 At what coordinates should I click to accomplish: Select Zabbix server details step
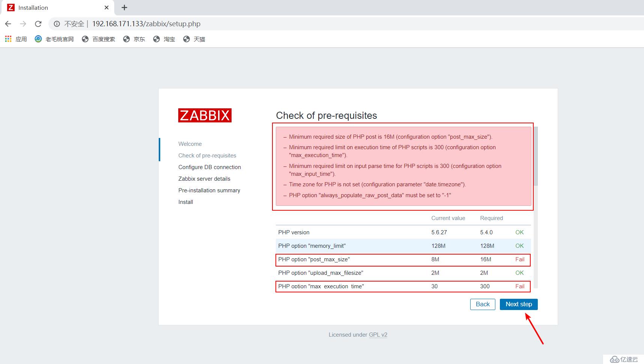pos(204,179)
